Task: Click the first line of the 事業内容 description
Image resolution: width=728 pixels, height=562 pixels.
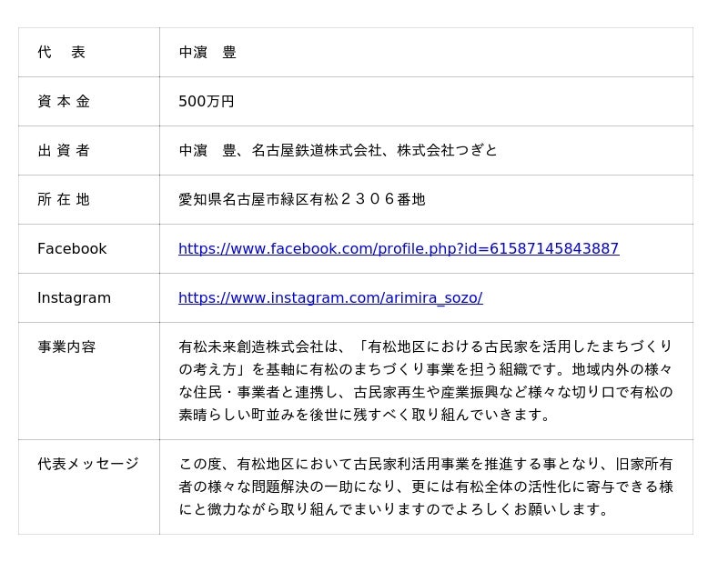Action: [425, 346]
